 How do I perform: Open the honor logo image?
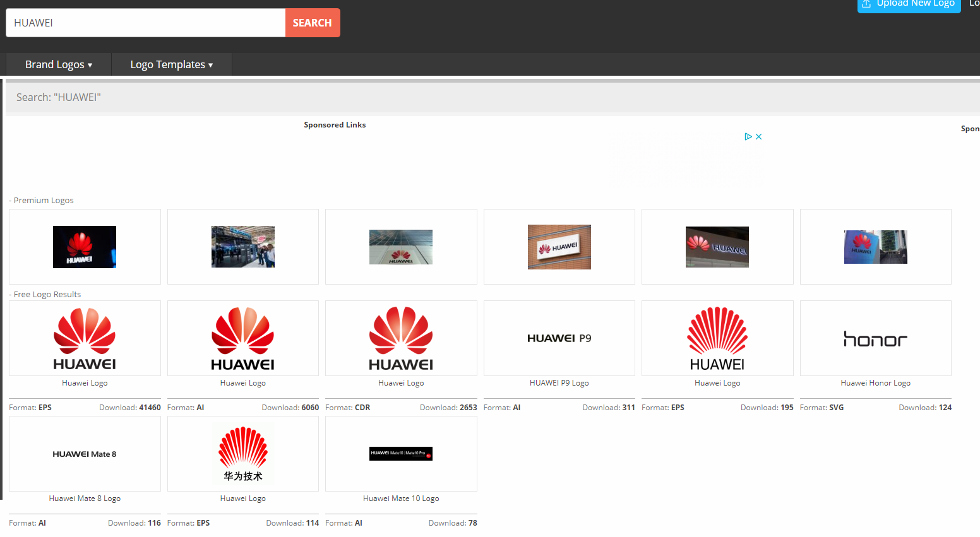pyautogui.click(x=876, y=339)
